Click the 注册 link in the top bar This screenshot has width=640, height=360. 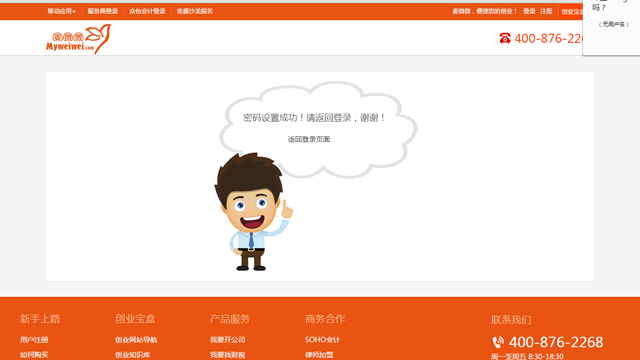(546, 11)
